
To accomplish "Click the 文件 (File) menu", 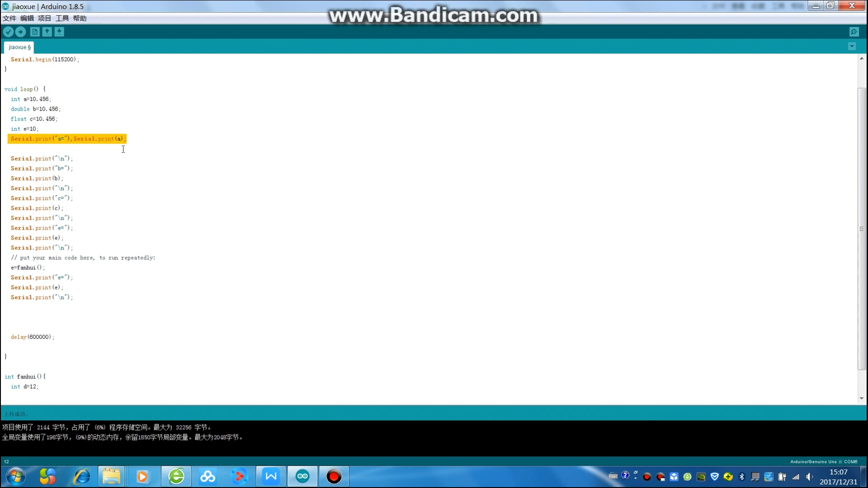I will [x=9, y=18].
